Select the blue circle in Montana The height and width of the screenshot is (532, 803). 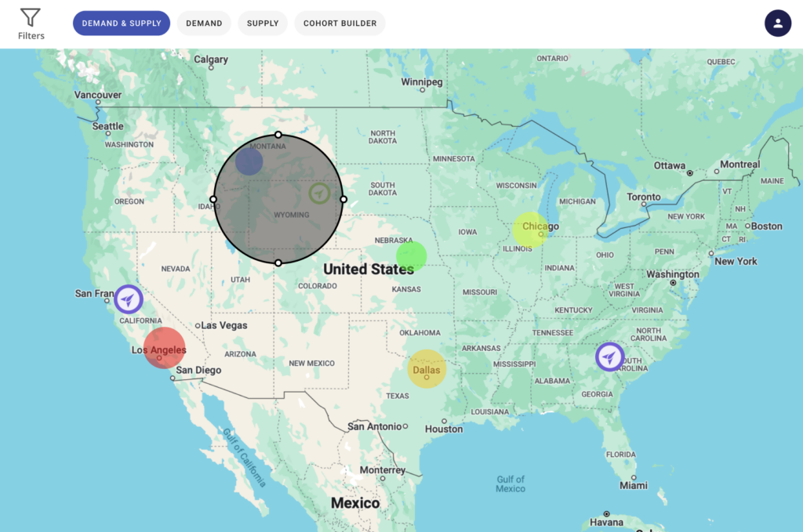[249, 161]
